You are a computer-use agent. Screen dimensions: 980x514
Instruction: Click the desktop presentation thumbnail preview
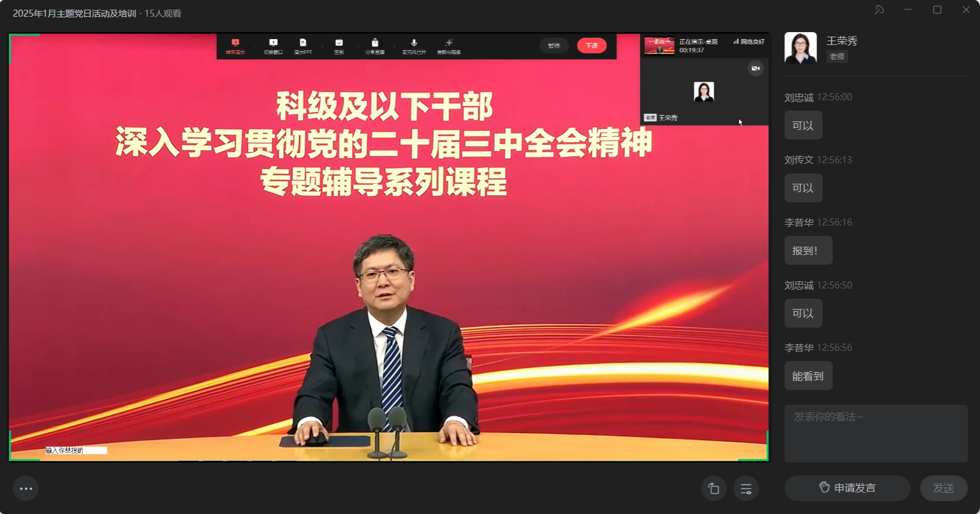pos(659,46)
